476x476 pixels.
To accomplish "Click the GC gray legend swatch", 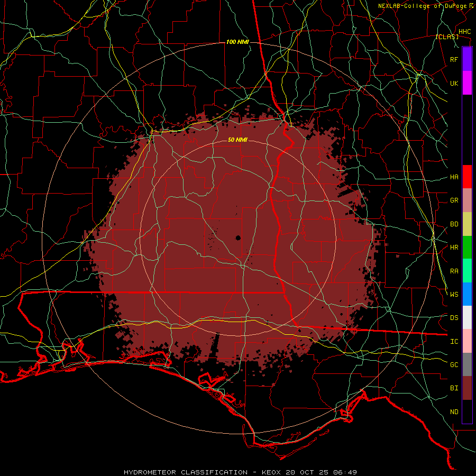I will [467, 364].
